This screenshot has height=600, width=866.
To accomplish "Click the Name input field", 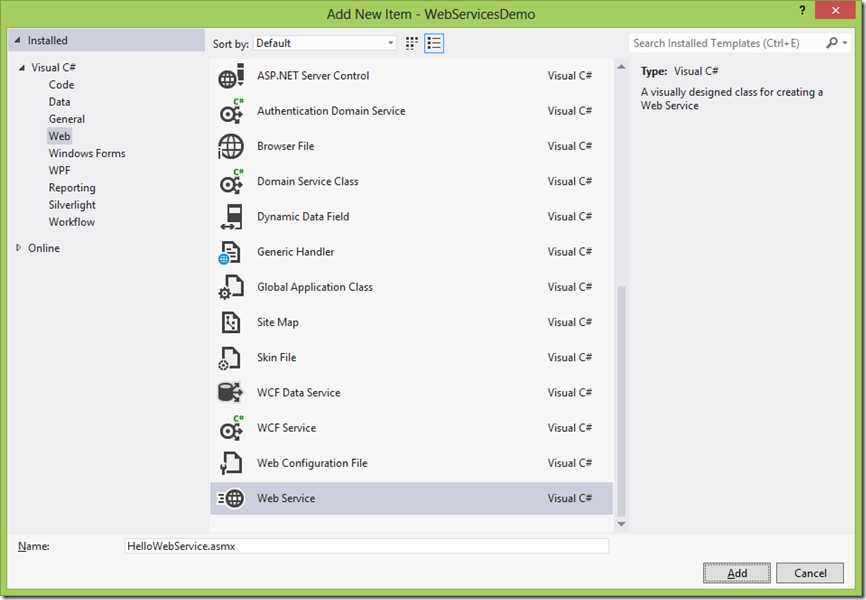I will coord(367,546).
